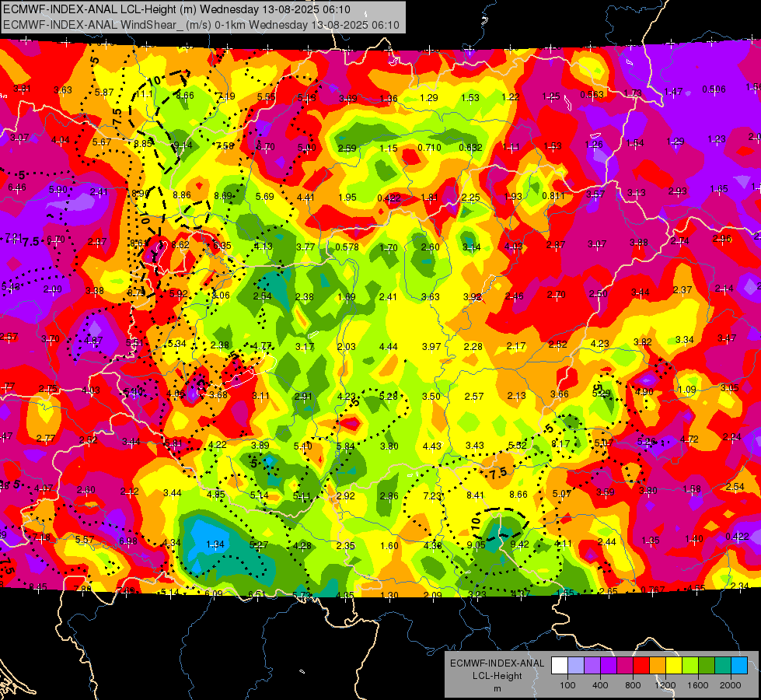This screenshot has height=700, width=761.
Task: Click the legend tick label "100"
Action: coord(567,685)
